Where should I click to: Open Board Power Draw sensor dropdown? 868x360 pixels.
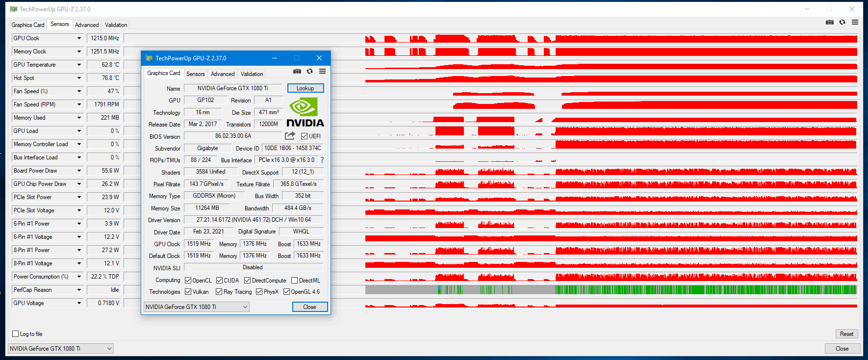pyautogui.click(x=79, y=171)
